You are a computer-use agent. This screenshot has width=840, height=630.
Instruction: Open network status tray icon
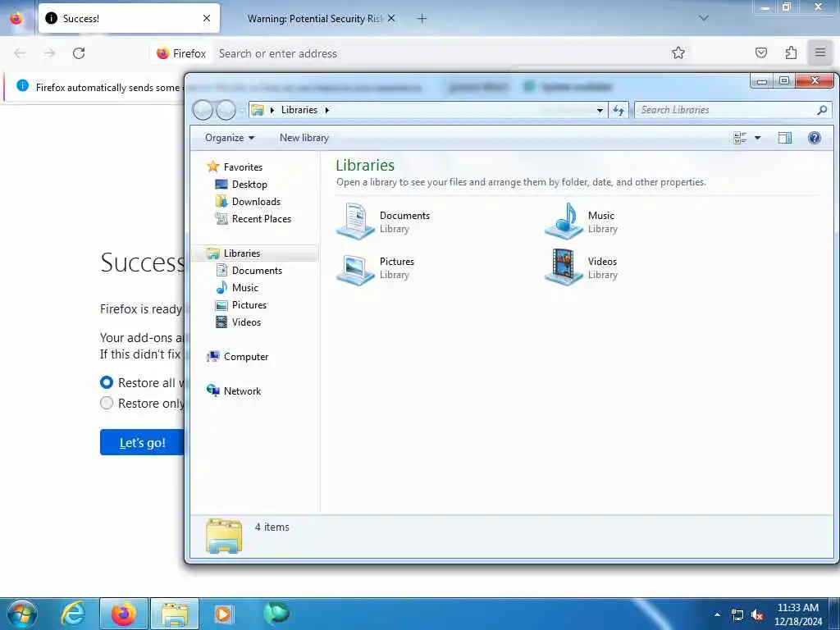(737, 615)
